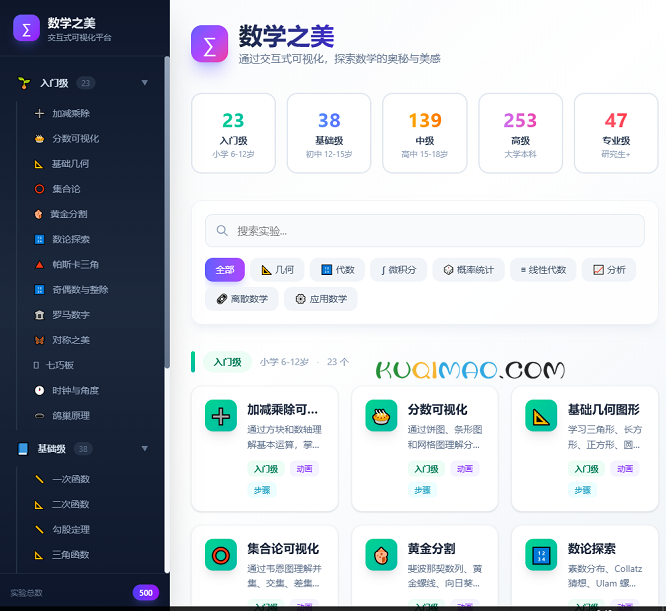Click the red ring icon on 集合论可视化 card

point(221,555)
